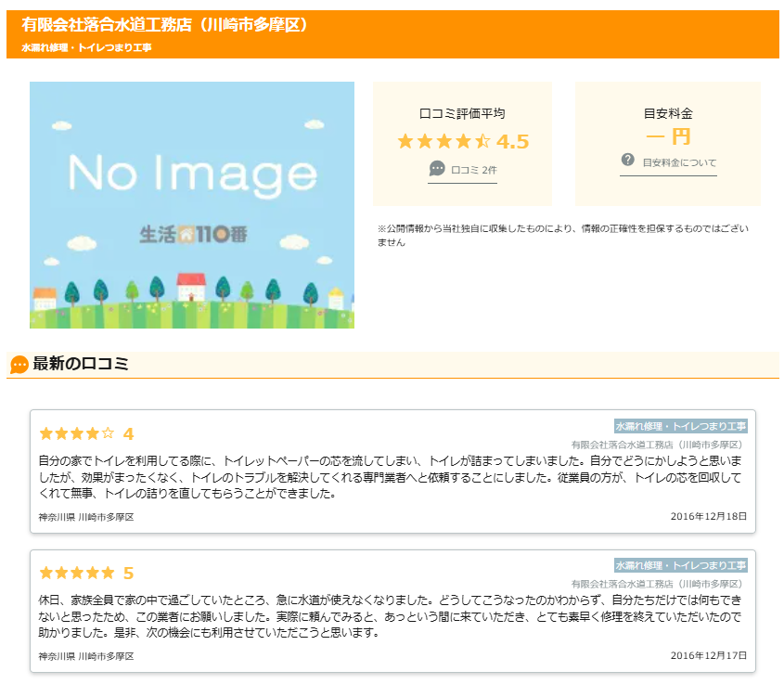
Task: Click the five-star rating in second review
Action: tap(77, 573)
